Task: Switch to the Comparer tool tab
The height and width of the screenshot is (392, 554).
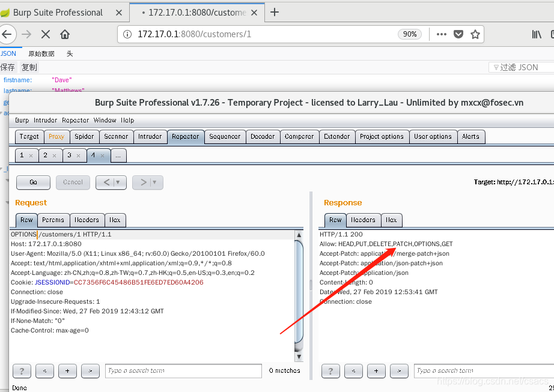Action: point(299,136)
